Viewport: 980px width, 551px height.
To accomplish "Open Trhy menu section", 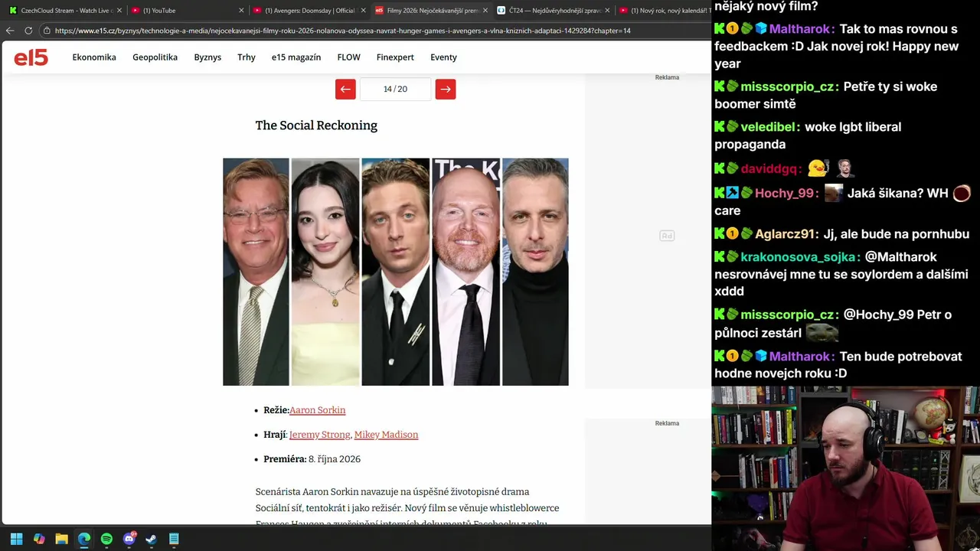I will [x=247, y=57].
